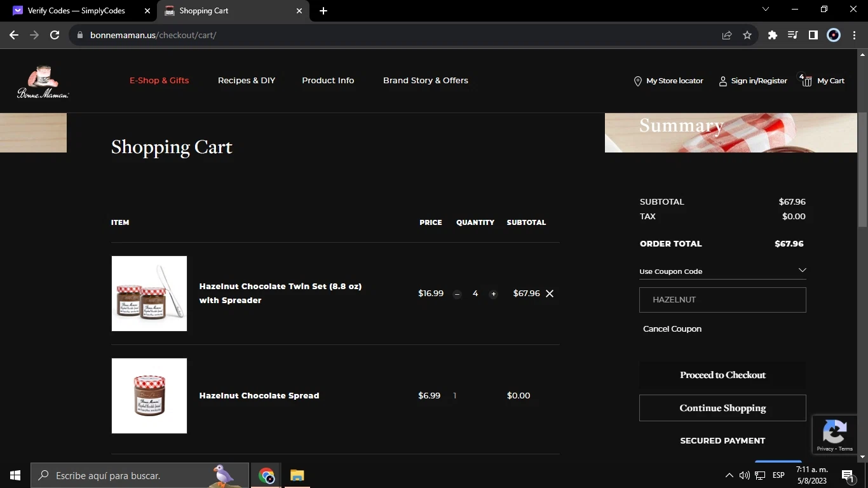Image resolution: width=868 pixels, height=488 pixels.
Task: Open Chrome from taskbar
Action: pos(266,475)
